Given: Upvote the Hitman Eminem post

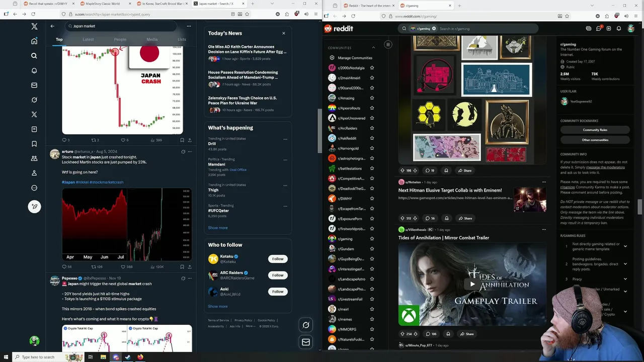Looking at the screenshot, I should (x=402, y=218).
